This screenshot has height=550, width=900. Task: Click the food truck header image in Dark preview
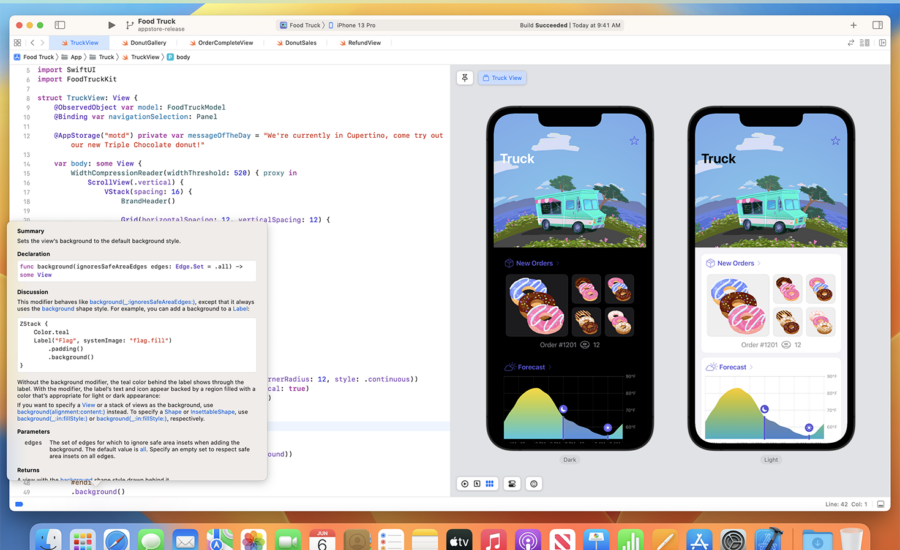click(x=570, y=181)
